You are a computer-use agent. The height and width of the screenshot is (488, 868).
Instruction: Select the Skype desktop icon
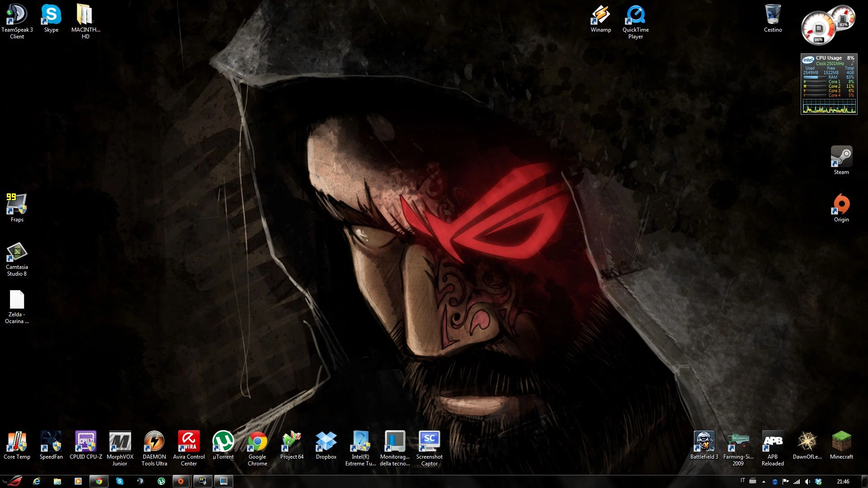tap(51, 18)
